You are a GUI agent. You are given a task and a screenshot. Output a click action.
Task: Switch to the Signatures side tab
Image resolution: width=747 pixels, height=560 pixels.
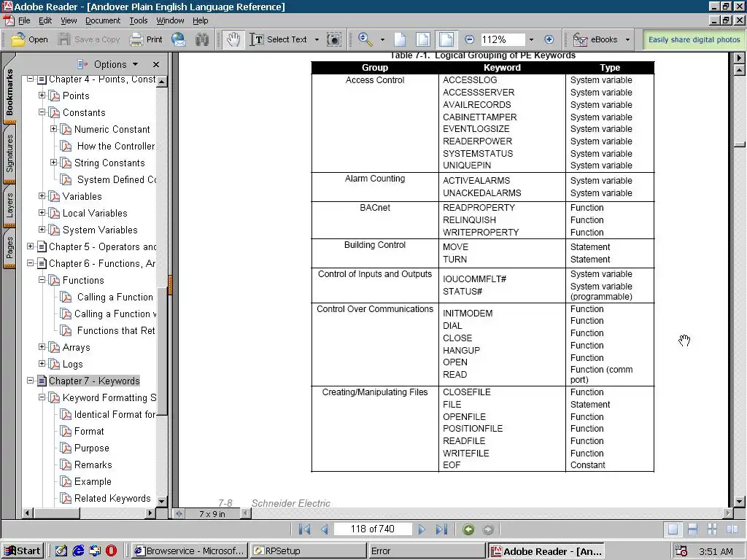point(9,153)
